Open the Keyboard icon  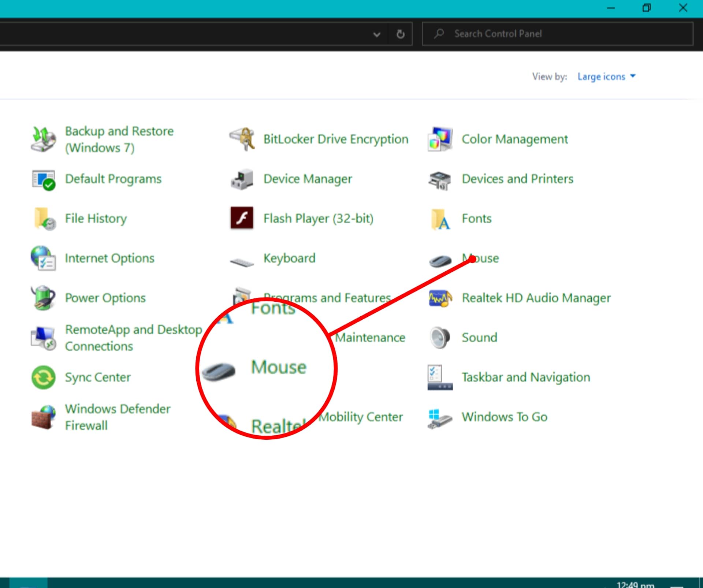pyautogui.click(x=242, y=262)
